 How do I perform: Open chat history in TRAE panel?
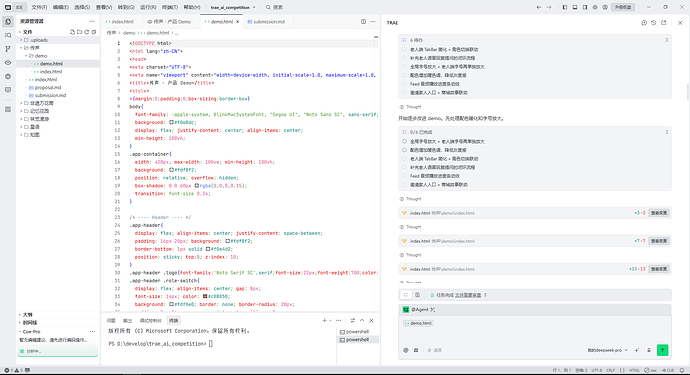tap(653, 22)
